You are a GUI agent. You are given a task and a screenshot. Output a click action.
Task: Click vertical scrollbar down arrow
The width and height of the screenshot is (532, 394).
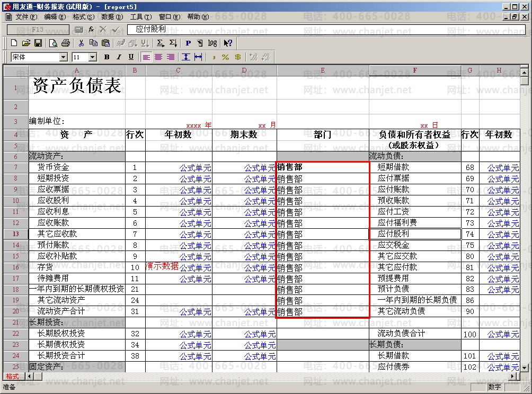point(524,368)
